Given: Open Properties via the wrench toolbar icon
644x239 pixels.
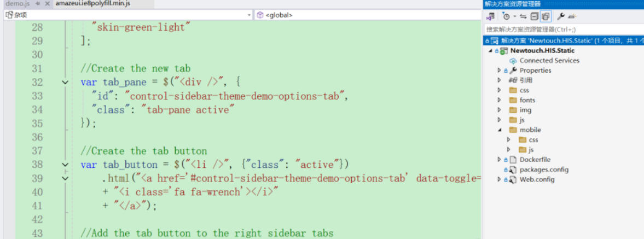Looking at the screenshot, I should click(560, 16).
